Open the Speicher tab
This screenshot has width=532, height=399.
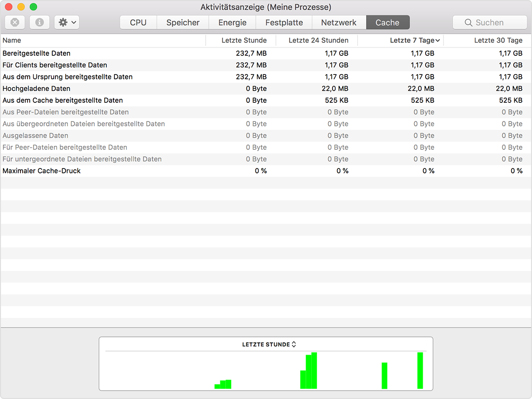[183, 23]
